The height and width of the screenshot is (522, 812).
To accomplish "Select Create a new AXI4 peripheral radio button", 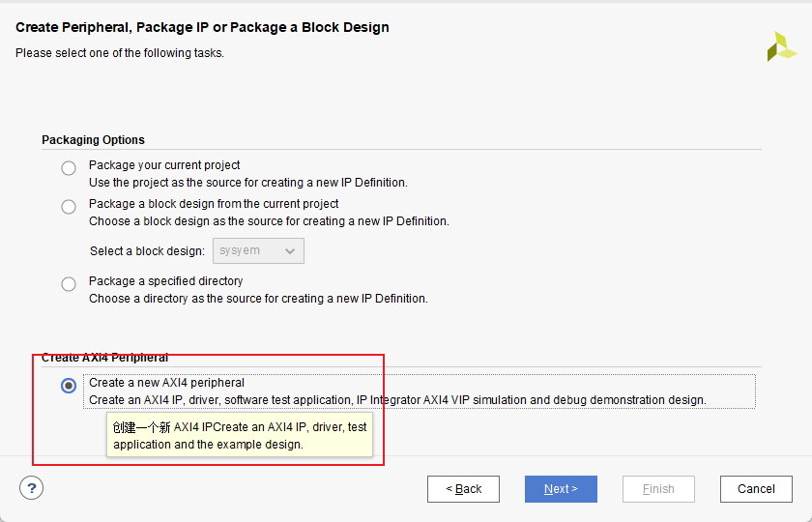I will click(69, 386).
